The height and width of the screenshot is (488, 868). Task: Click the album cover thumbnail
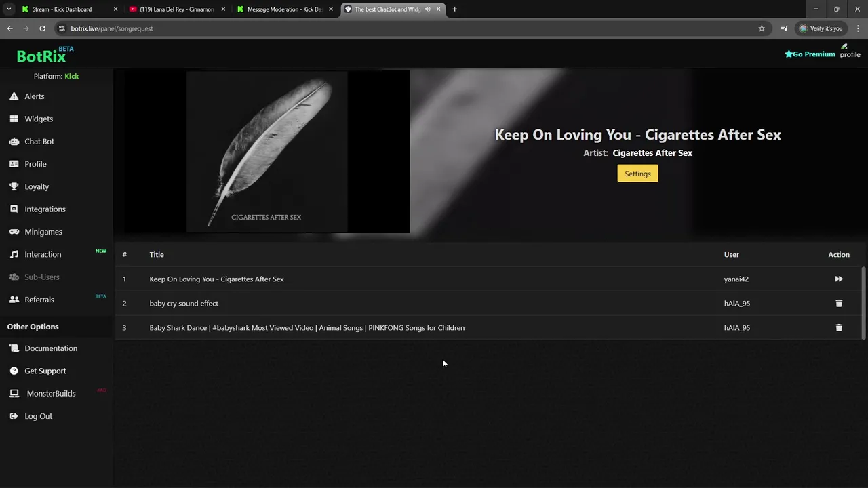(267, 152)
